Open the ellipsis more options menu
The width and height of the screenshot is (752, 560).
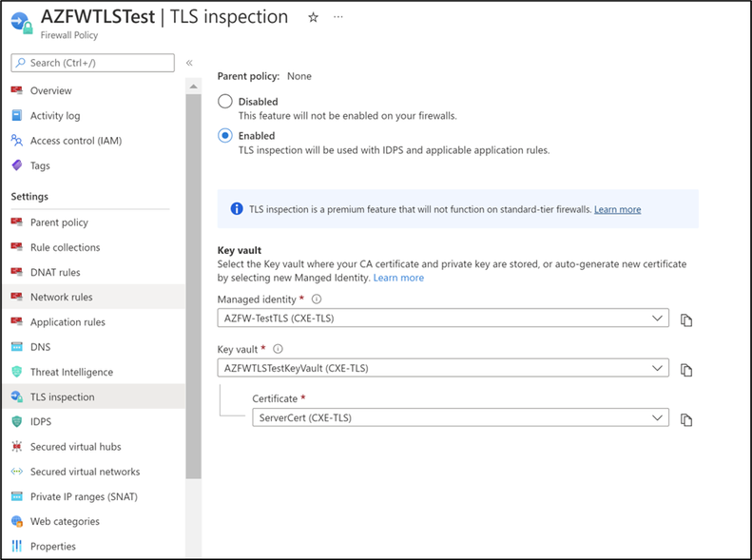(x=338, y=17)
